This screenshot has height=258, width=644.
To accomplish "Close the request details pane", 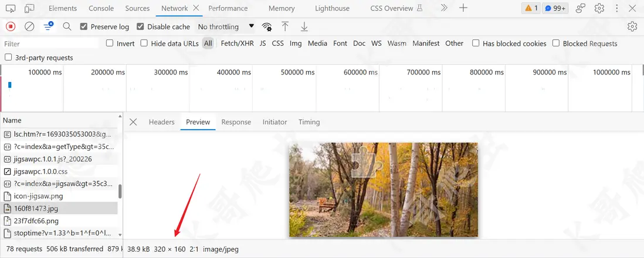I will (133, 122).
